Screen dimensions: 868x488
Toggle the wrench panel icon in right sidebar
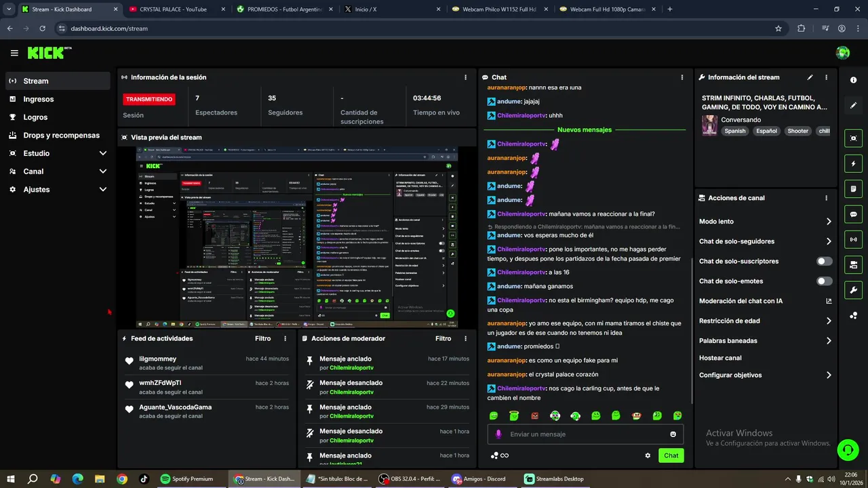pos(853,290)
